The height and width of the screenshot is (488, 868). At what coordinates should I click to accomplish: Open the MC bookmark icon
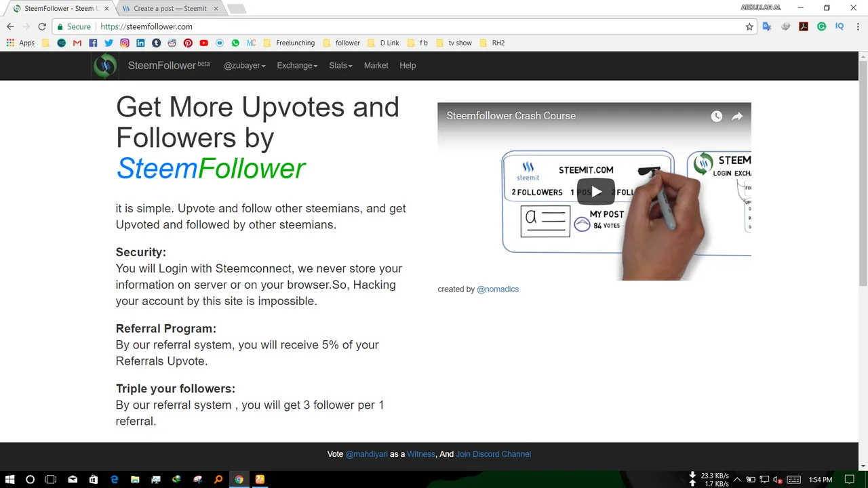[251, 43]
